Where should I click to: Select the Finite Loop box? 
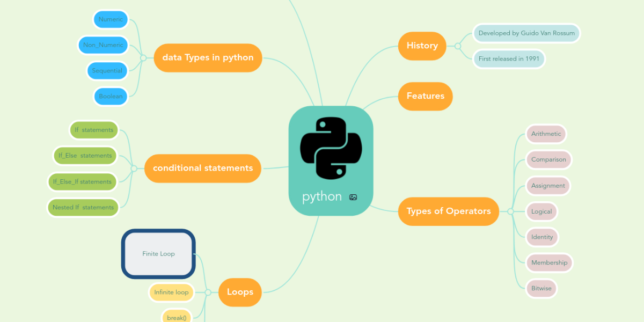pos(158,254)
